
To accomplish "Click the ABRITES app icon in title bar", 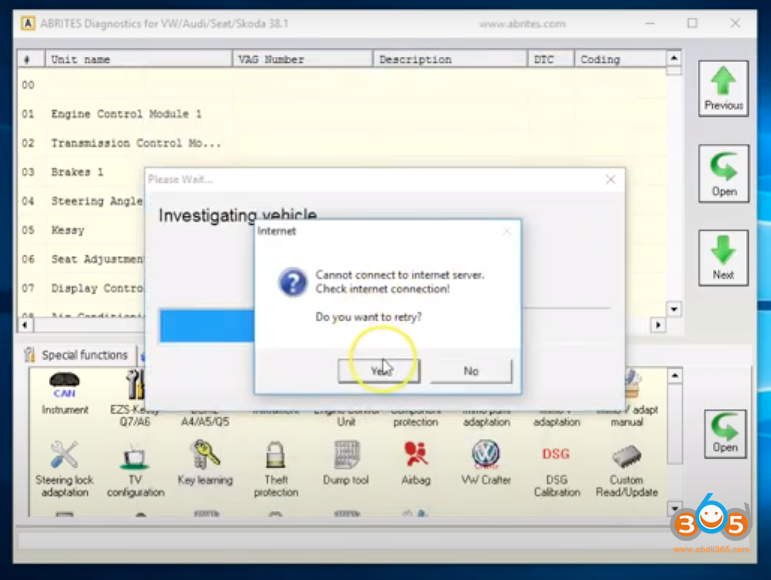I will coord(28,24).
